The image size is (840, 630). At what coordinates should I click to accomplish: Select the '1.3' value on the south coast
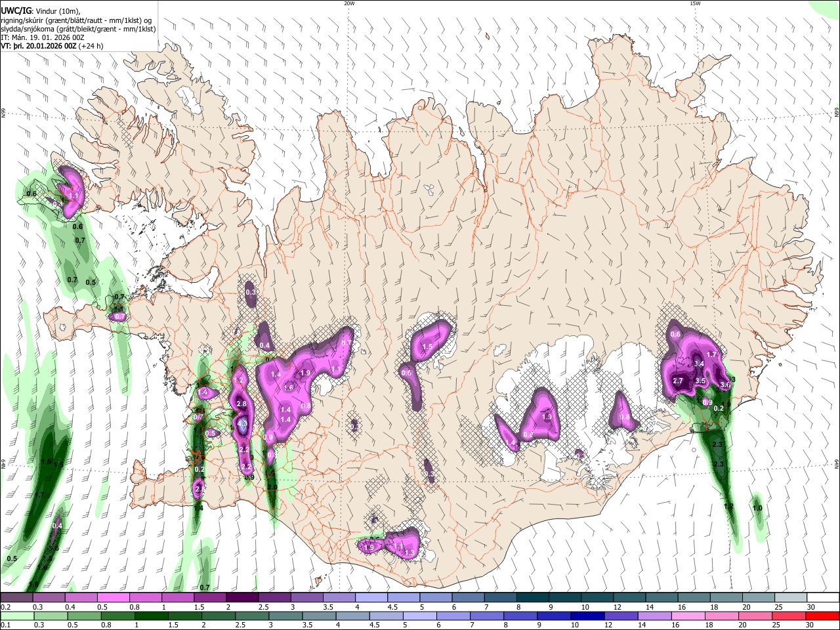tap(409, 553)
